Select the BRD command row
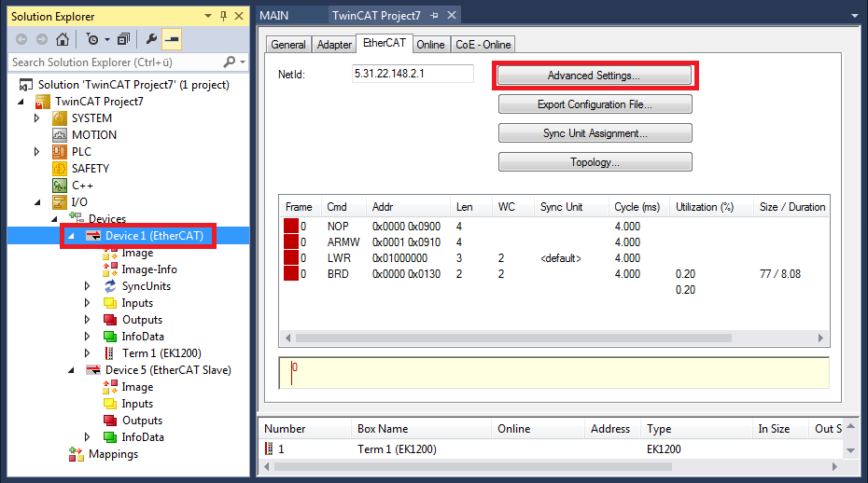This screenshot has height=483, width=868. click(553, 274)
